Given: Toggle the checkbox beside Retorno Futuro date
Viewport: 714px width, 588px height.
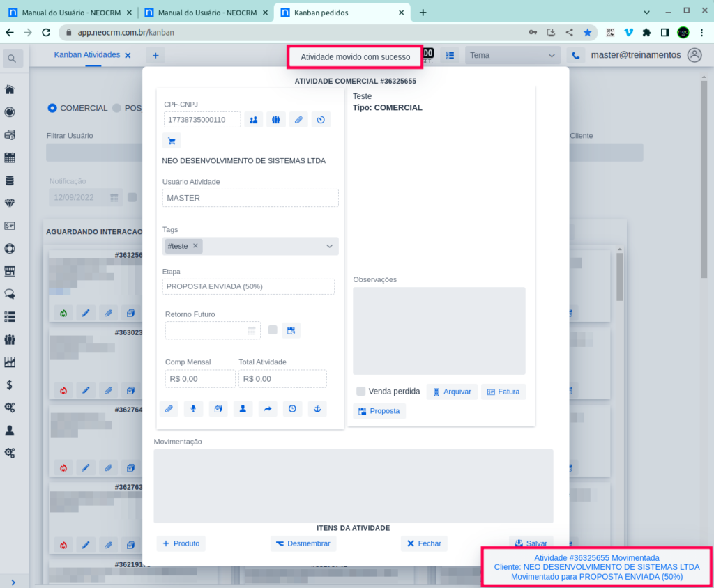Looking at the screenshot, I should point(273,330).
